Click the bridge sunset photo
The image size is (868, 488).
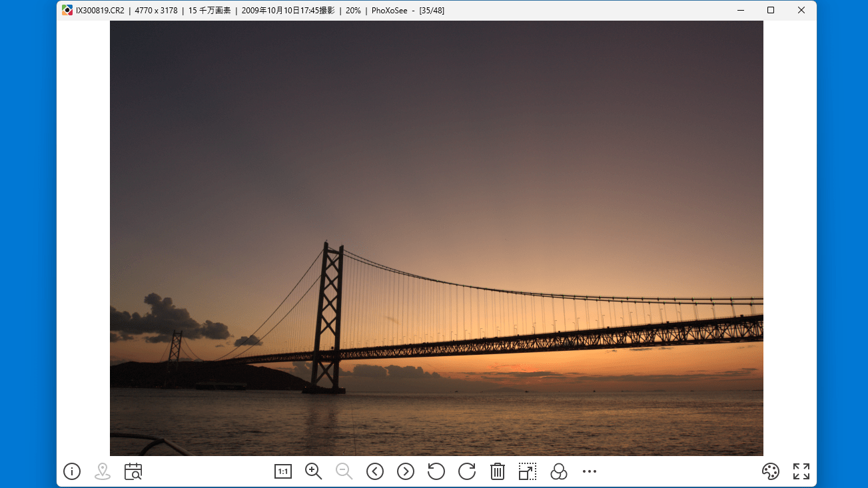436,238
